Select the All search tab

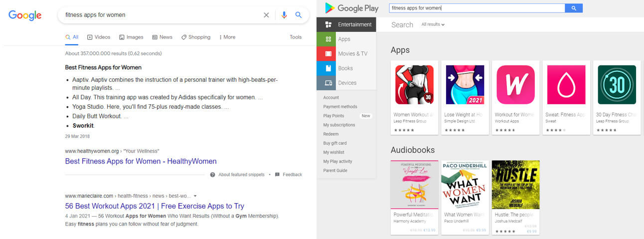click(72, 37)
